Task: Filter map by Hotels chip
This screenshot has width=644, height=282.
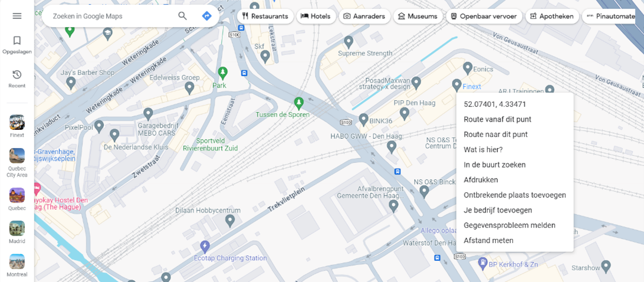Action: (316, 17)
